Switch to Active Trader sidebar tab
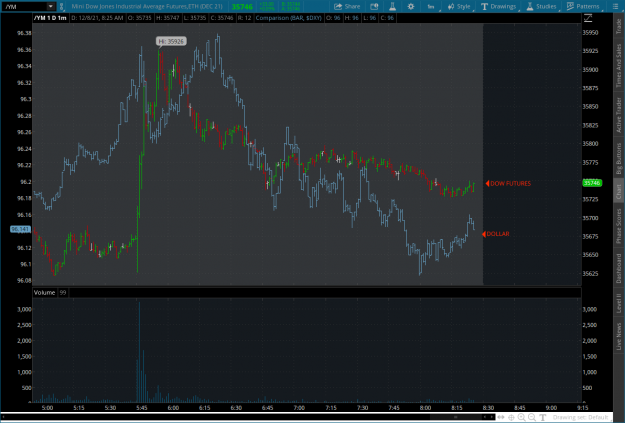 619,115
